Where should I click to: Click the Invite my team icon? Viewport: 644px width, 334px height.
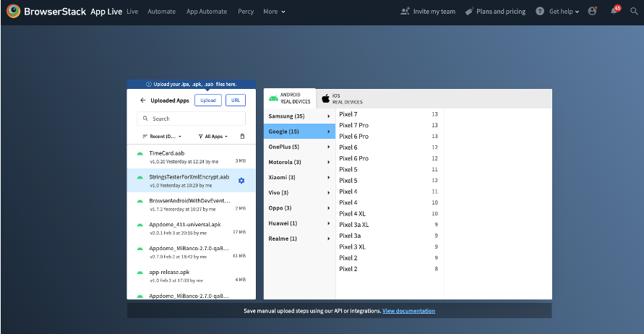[405, 12]
